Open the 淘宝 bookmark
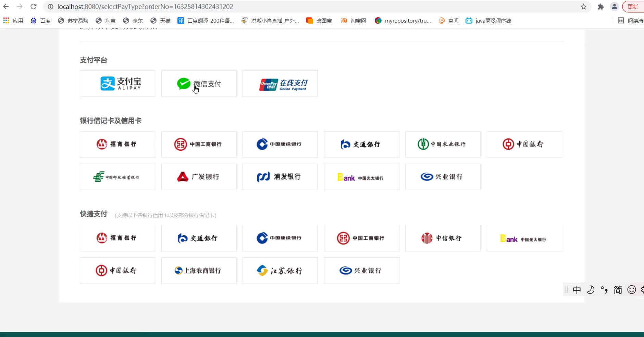Image resolution: width=644 pixels, height=337 pixels. click(x=106, y=21)
